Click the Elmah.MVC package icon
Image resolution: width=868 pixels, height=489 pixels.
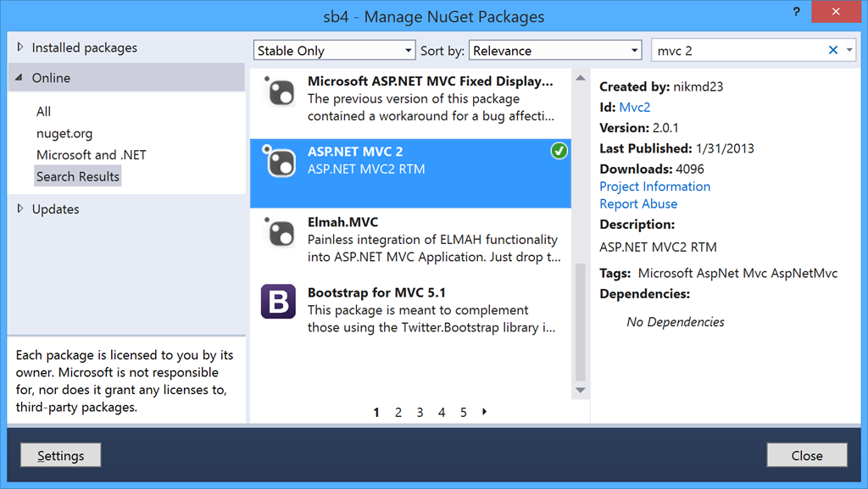[x=278, y=232]
